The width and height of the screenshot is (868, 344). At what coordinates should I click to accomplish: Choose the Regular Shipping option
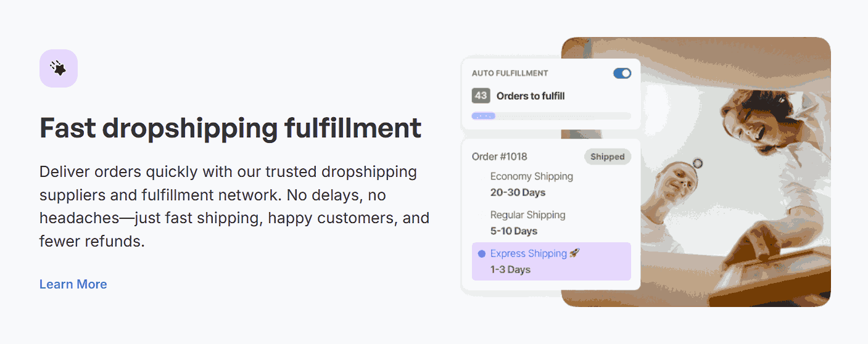pyautogui.click(x=527, y=215)
